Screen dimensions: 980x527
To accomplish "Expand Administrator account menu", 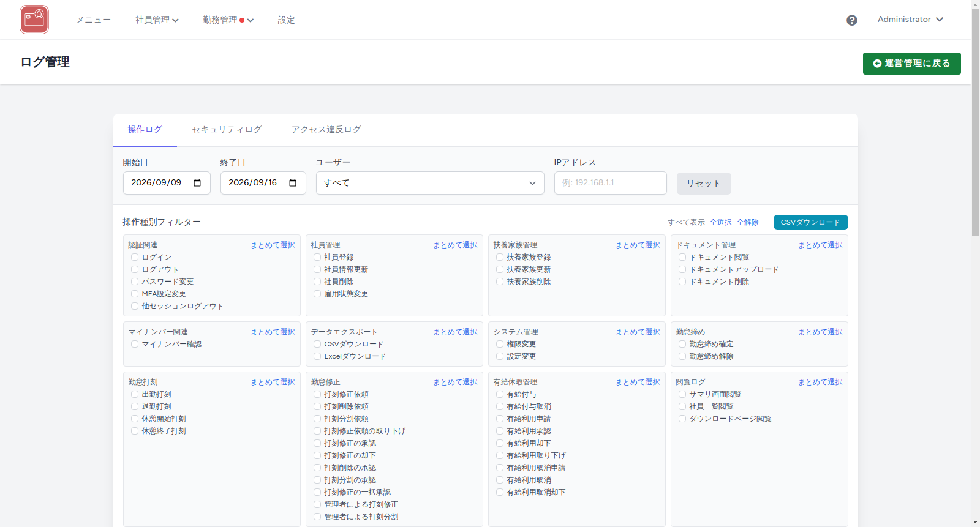I will click(910, 20).
